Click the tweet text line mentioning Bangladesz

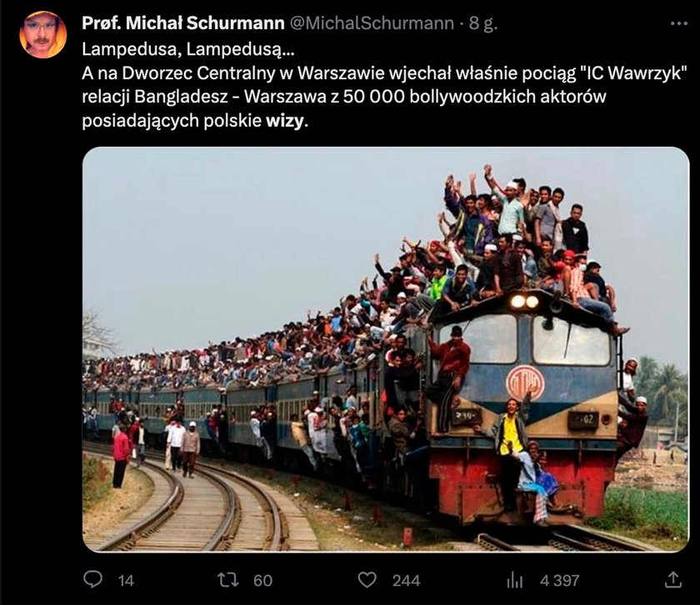pos(343,97)
